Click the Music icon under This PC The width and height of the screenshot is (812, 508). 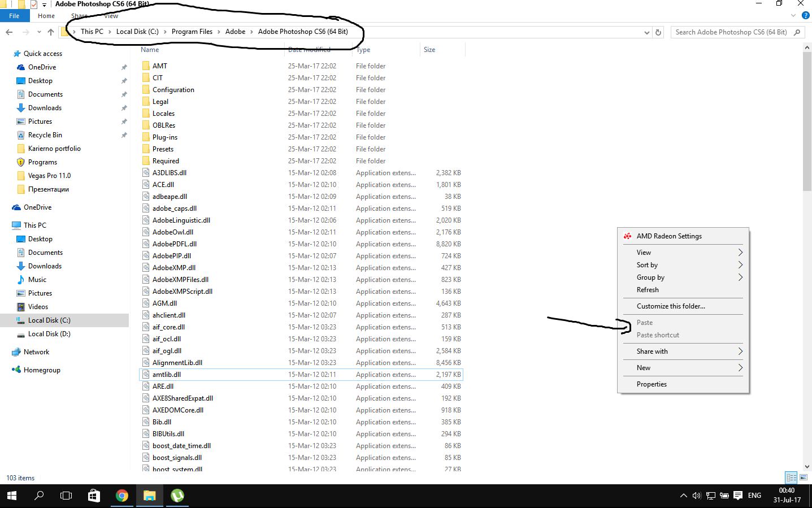[x=21, y=280]
